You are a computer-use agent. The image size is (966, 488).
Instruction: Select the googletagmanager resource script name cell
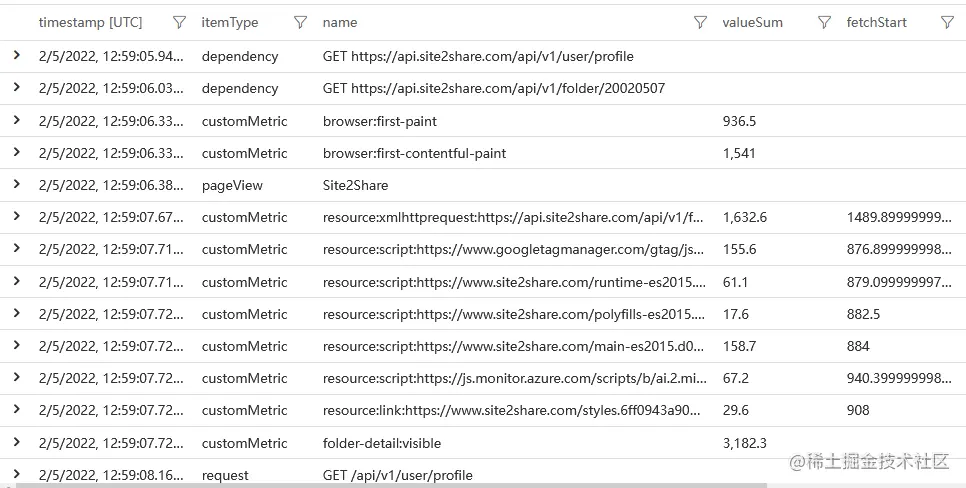click(514, 249)
